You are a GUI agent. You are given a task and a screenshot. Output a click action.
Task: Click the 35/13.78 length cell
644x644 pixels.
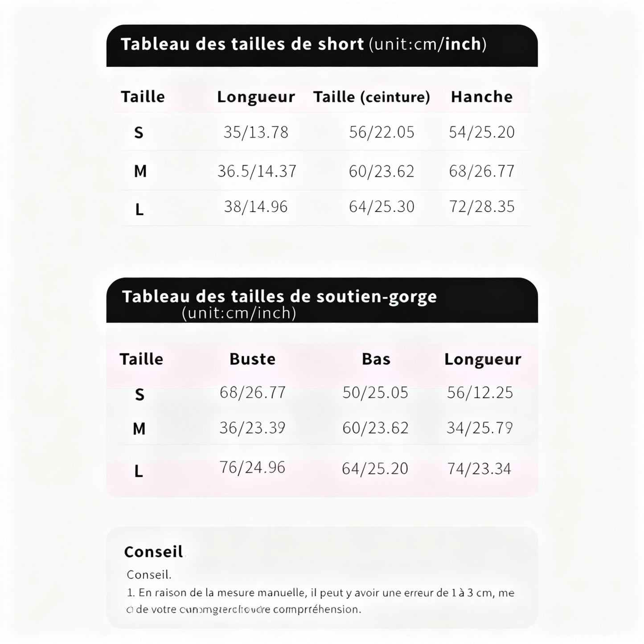coord(256,132)
